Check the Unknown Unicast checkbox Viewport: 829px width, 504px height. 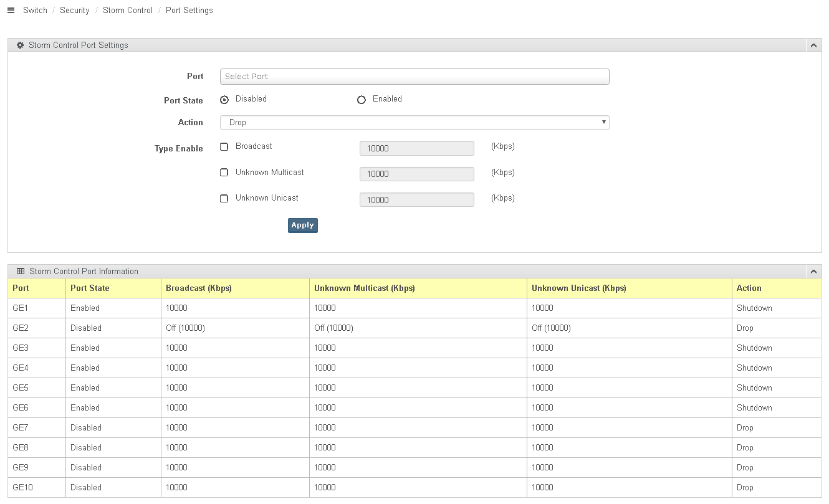(224, 199)
